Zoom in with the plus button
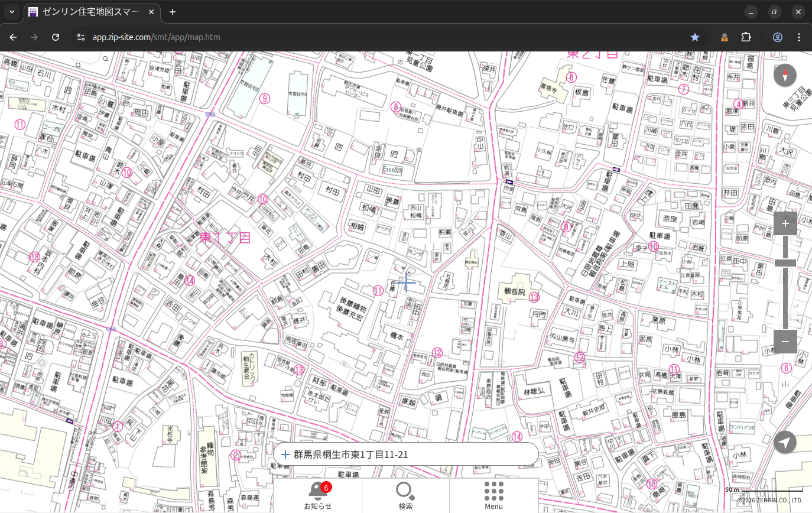This screenshot has height=513, width=812. click(785, 223)
